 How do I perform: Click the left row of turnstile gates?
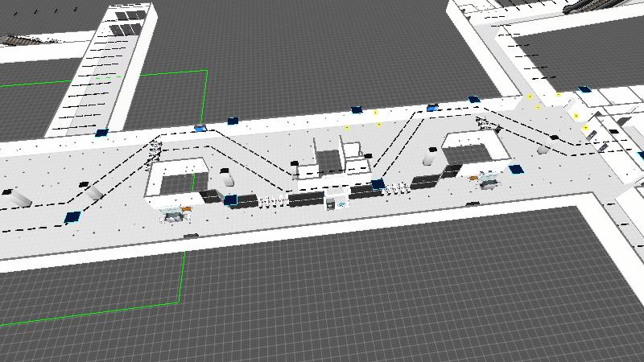click(x=273, y=200)
